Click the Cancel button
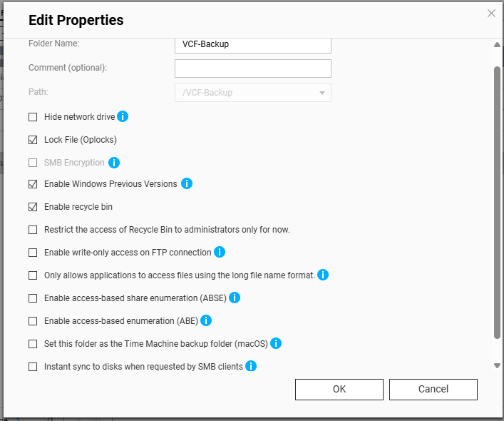 coord(433,389)
